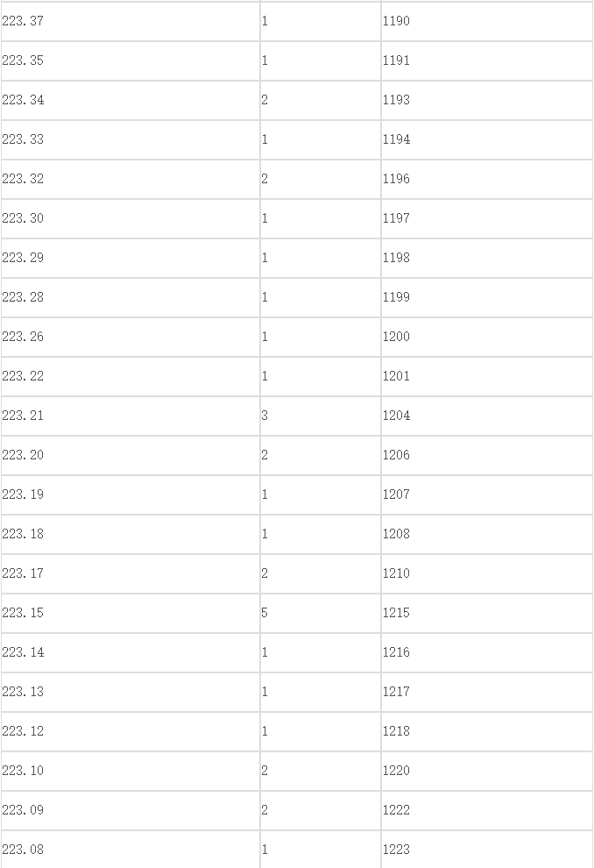Select the 223.29 score cell
594x868 pixels.
click(x=131, y=258)
